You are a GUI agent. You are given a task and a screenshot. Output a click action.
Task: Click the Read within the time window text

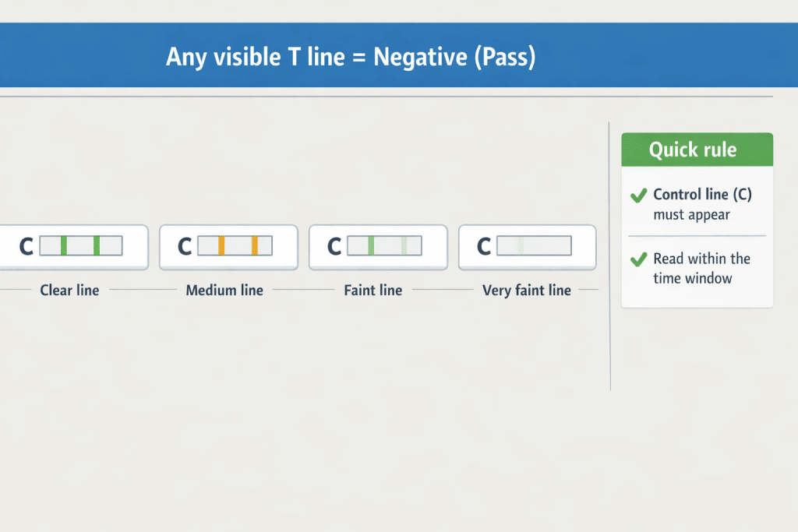(x=701, y=269)
